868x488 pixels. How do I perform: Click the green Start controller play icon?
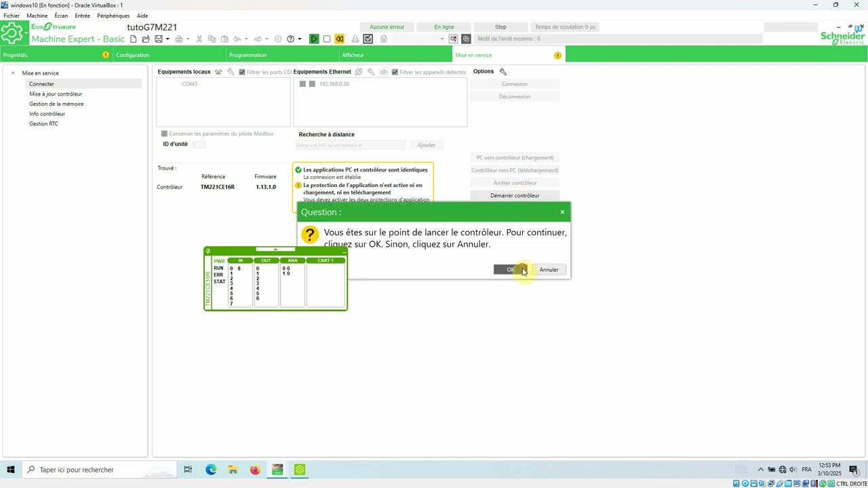pos(314,39)
